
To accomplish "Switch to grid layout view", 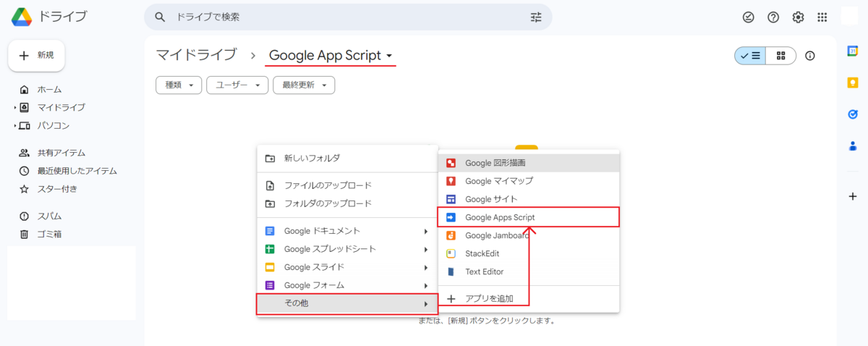I will 781,56.
